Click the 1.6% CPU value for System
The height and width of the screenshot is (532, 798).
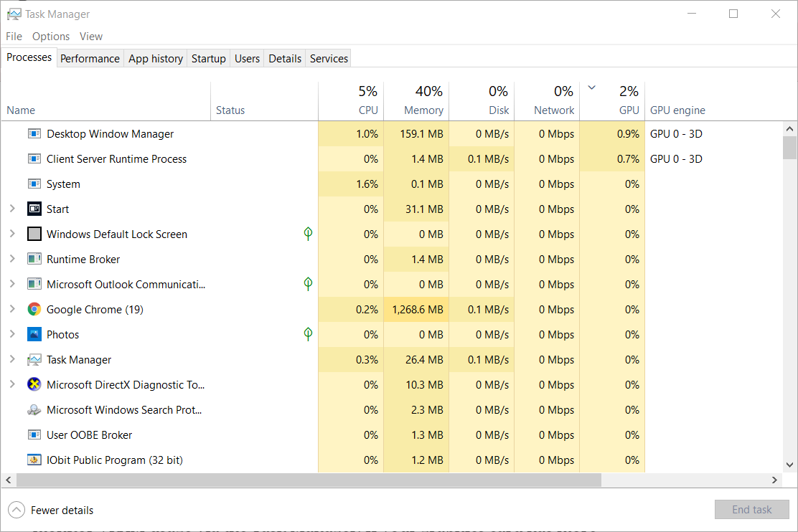(x=367, y=184)
